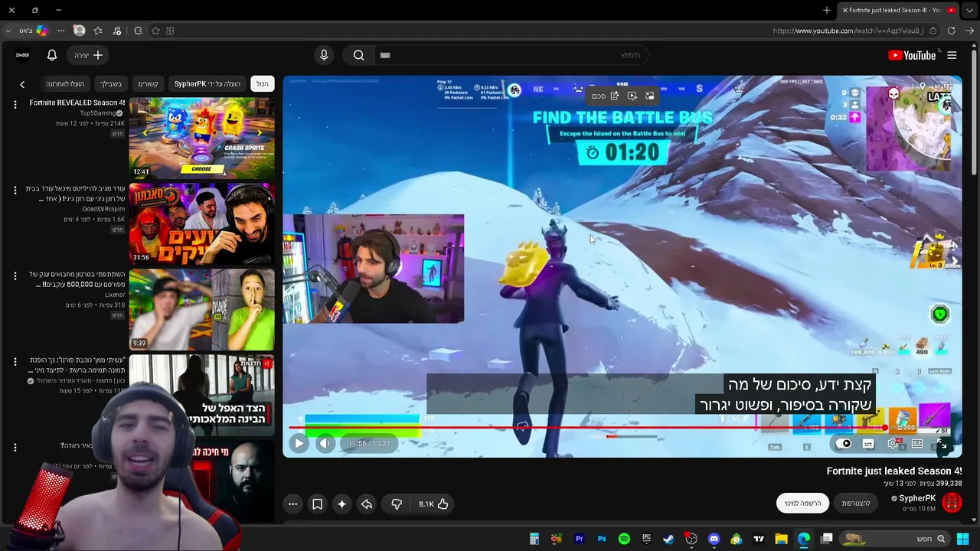Open options for Fortnite REVEALED Season 4

[x=15, y=104]
